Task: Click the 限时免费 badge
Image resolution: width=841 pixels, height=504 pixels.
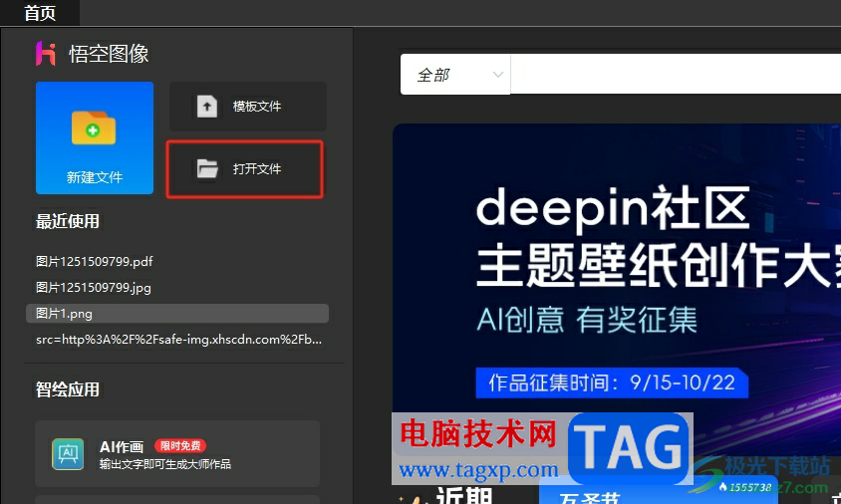Action: coord(180,445)
